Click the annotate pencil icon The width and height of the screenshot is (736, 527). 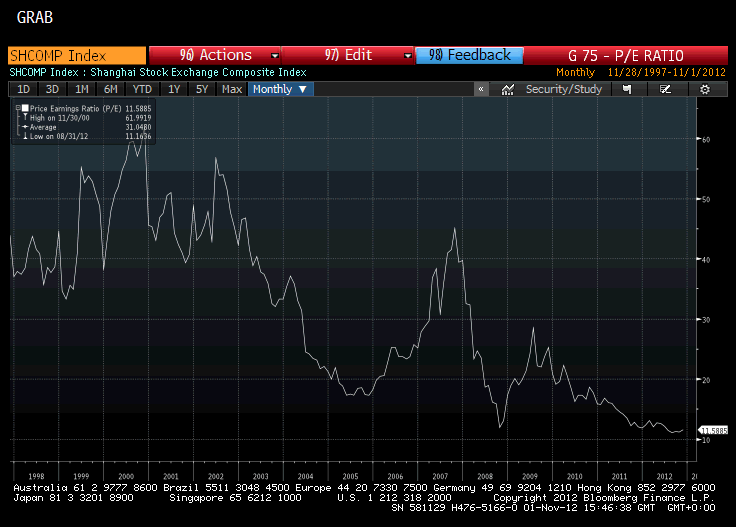665,89
